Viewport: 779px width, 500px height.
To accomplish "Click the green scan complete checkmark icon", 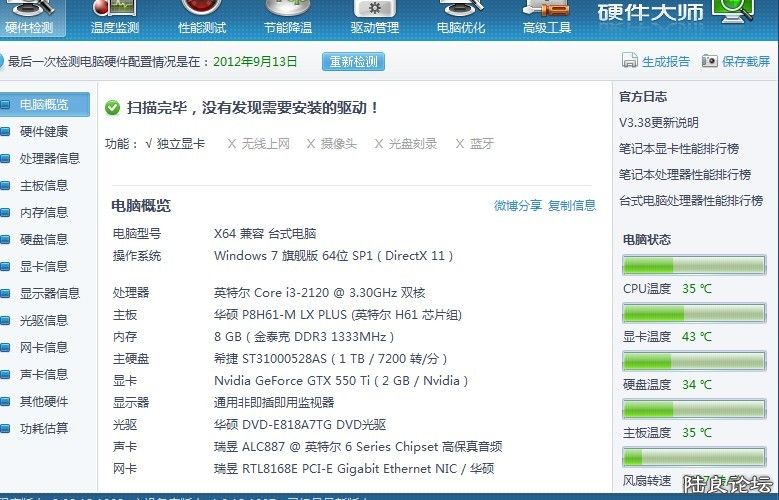I will pyautogui.click(x=112, y=107).
